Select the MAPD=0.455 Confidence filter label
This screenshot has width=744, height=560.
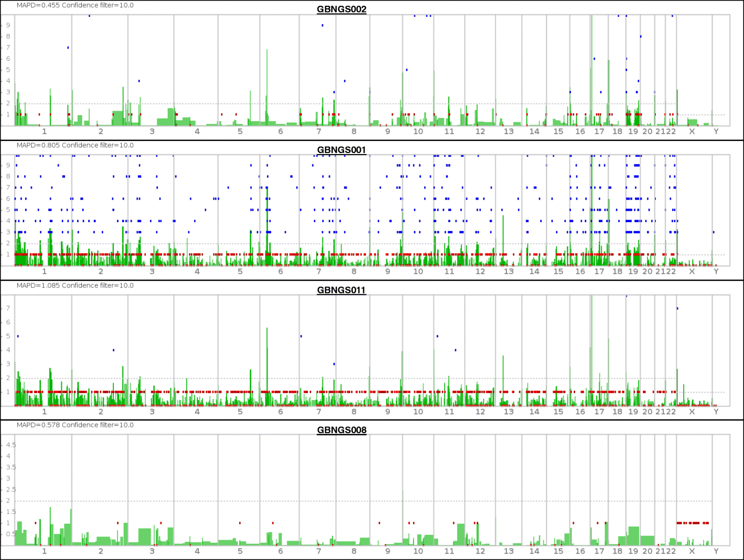click(x=75, y=5)
